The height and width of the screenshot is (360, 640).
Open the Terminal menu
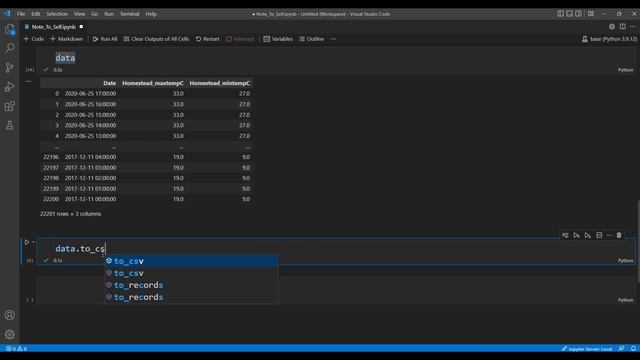pos(129,13)
